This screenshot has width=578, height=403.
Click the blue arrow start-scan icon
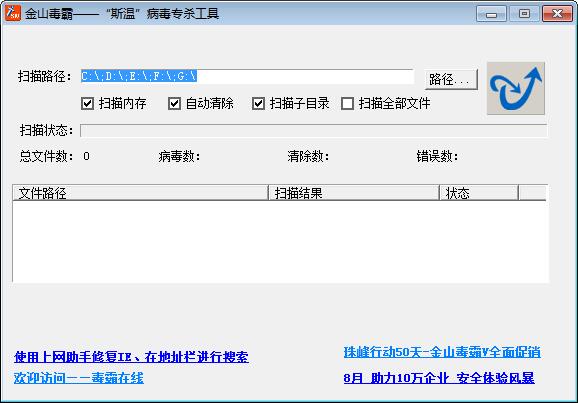tap(516, 88)
